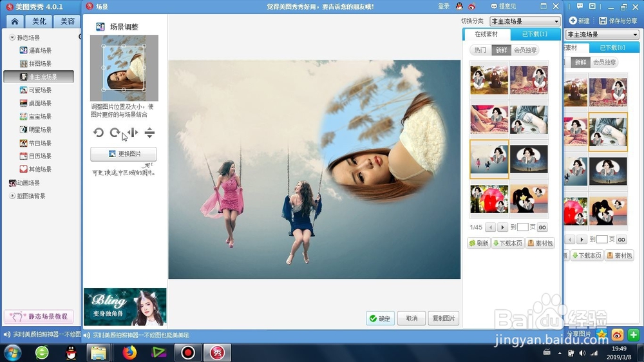Open 动画场景 category
This screenshot has width=644, height=362.
pos(24,183)
